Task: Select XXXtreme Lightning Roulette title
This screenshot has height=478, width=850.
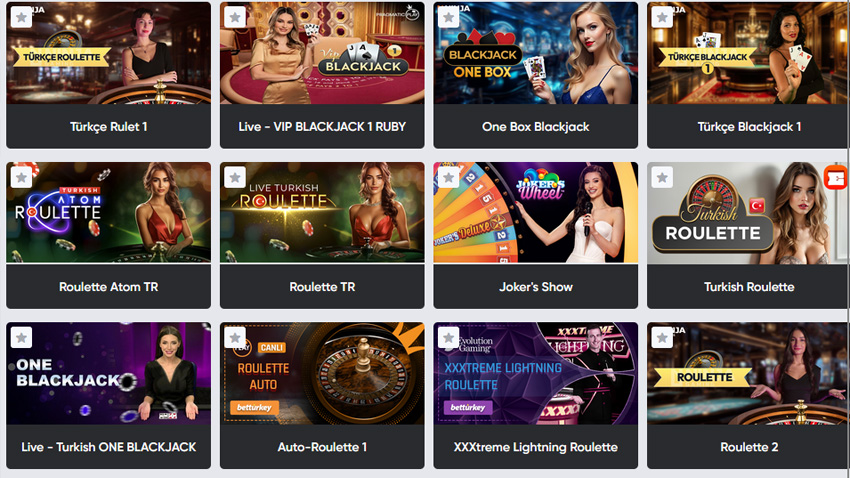Action: tap(536, 447)
